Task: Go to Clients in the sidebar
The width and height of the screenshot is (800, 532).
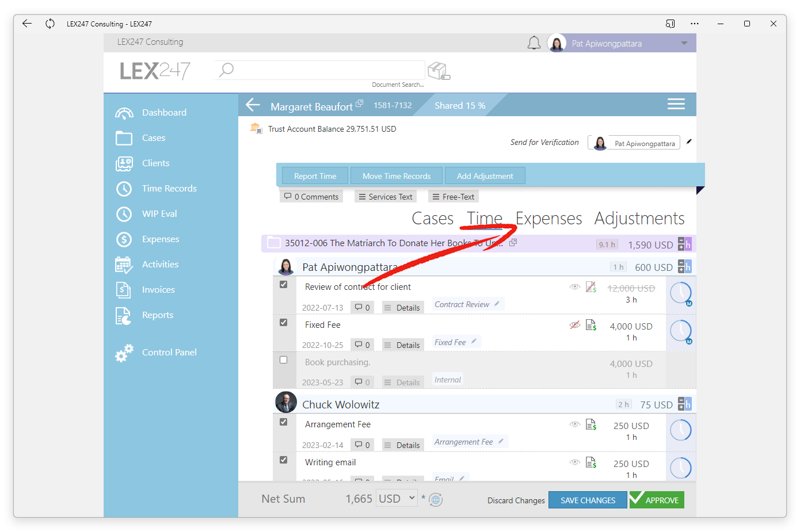Action: [x=142, y=163]
